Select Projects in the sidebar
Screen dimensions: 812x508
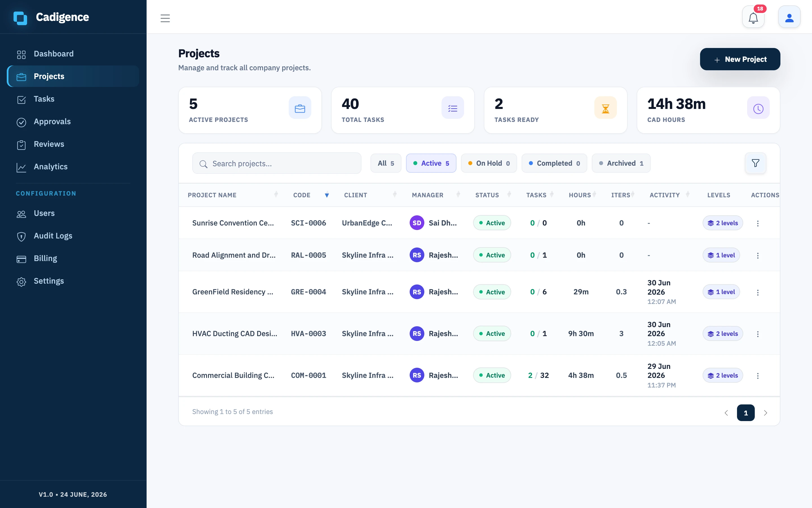click(x=73, y=76)
